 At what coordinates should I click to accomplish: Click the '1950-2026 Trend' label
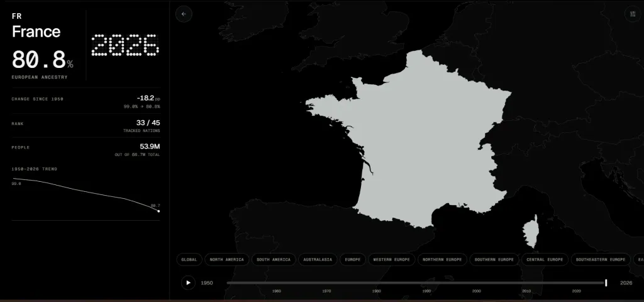tap(35, 169)
